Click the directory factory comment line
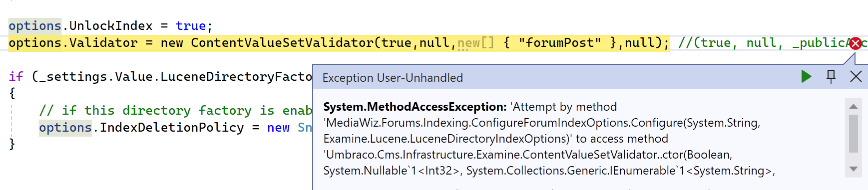This screenshot has height=190, width=868. click(175, 111)
